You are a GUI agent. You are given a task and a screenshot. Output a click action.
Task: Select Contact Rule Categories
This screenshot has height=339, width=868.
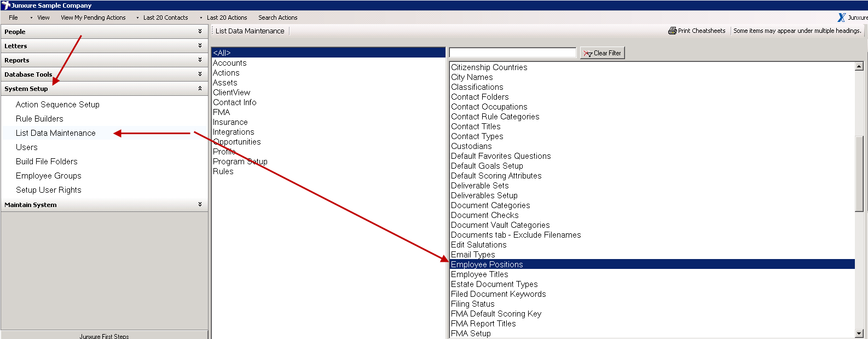pyautogui.click(x=495, y=117)
